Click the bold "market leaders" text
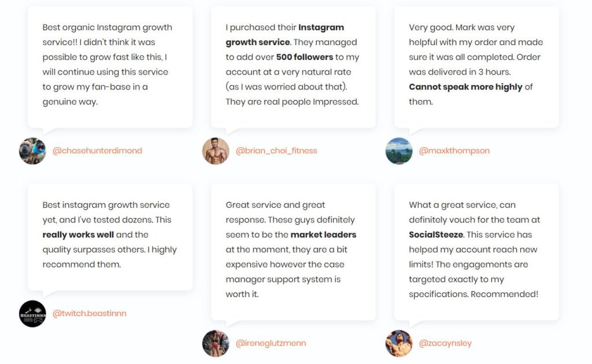 tap(323, 235)
